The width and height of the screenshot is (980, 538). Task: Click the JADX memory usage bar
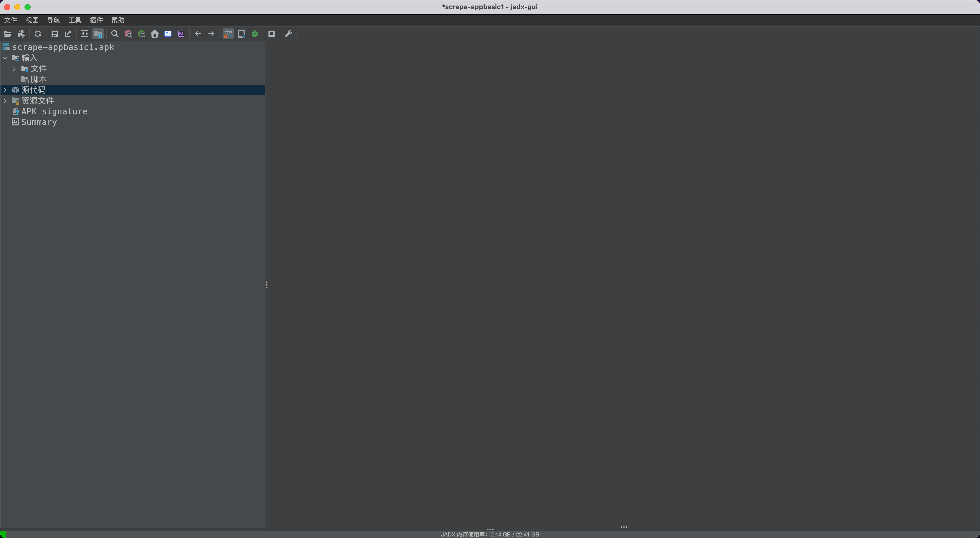[x=490, y=534]
